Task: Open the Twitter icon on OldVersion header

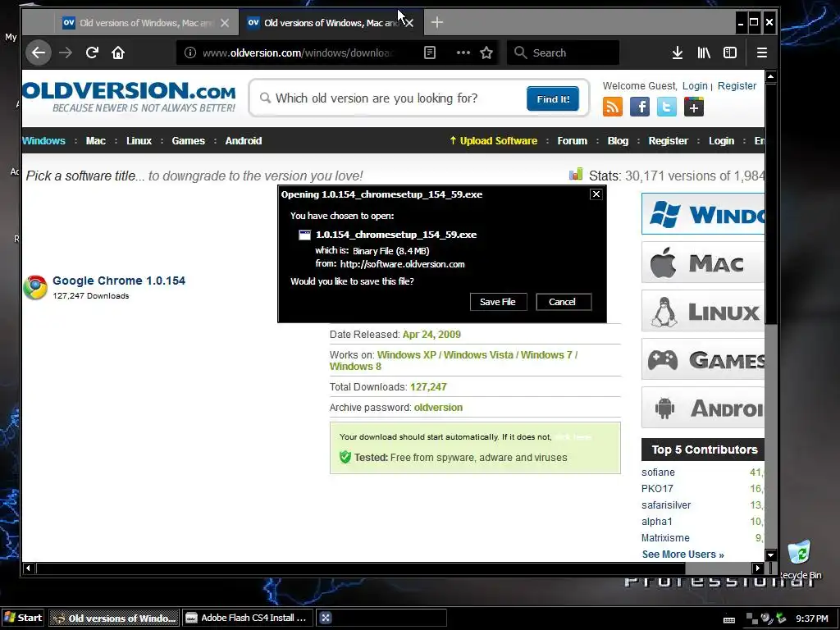Action: (666, 107)
